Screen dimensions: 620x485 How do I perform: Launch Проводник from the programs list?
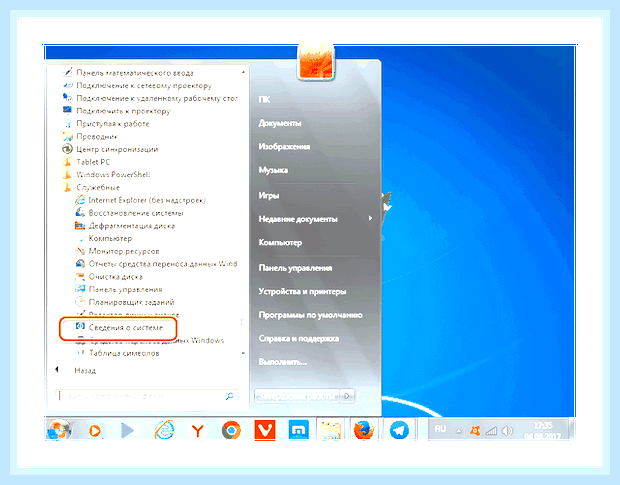(90, 136)
